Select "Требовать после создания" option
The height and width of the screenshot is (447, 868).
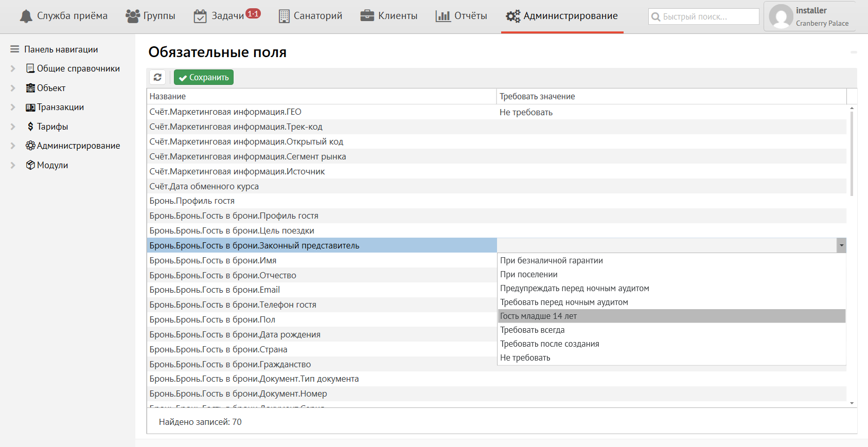pyautogui.click(x=671, y=344)
